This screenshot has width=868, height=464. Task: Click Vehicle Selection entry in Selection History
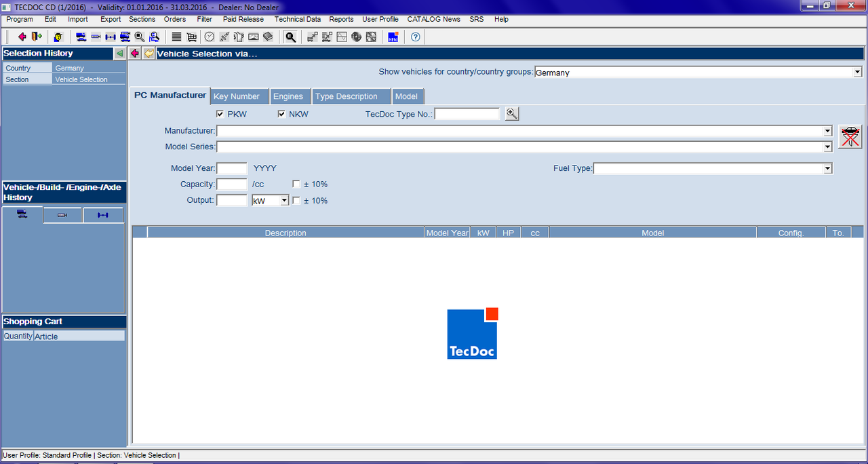pyautogui.click(x=88, y=79)
